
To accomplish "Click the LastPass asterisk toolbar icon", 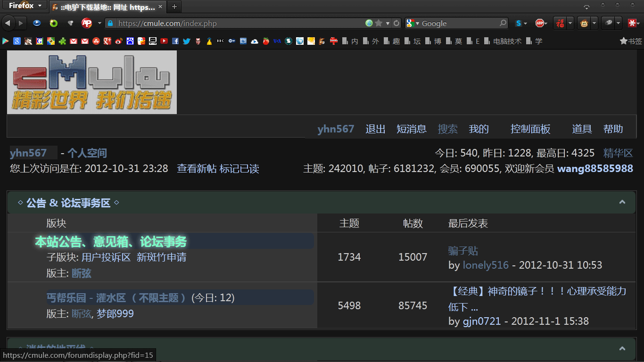I will [632, 23].
